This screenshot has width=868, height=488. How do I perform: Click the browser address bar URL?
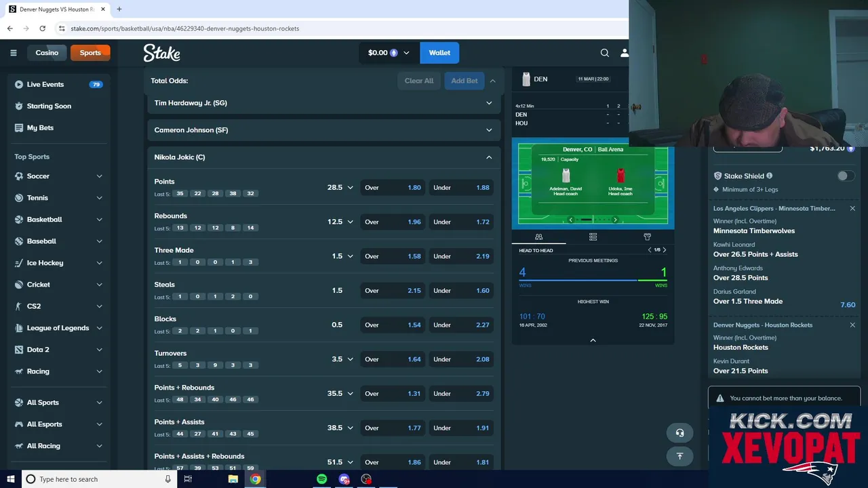click(x=184, y=28)
